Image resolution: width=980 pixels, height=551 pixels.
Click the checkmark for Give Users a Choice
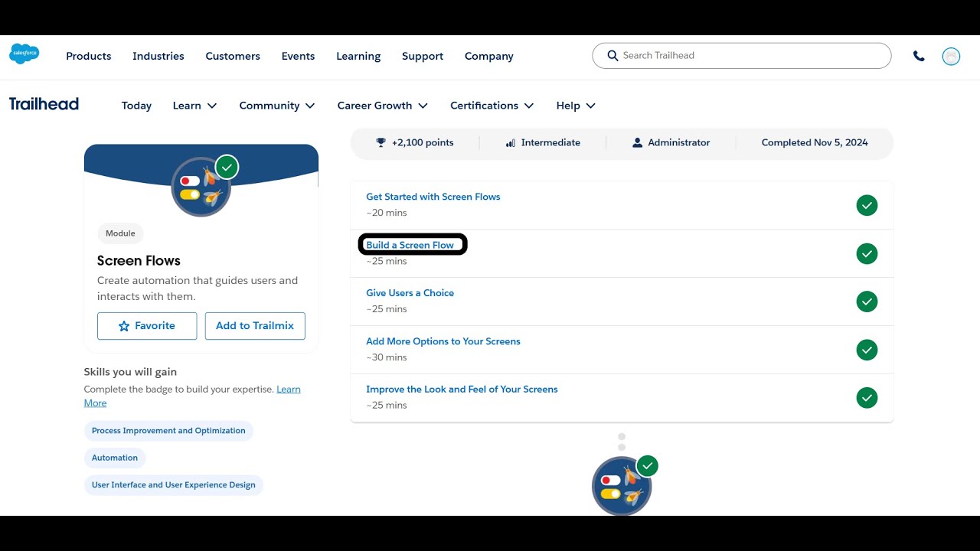coord(867,302)
